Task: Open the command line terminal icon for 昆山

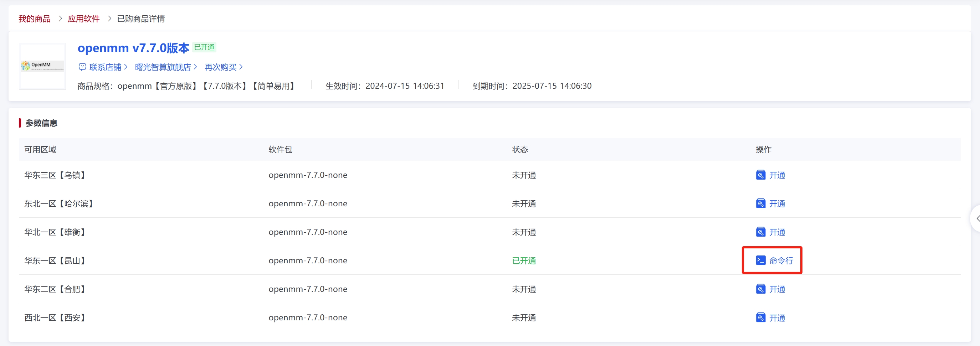Action: click(x=760, y=260)
